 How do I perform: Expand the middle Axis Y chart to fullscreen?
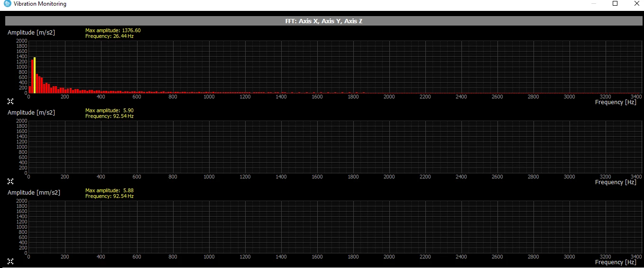[10, 181]
